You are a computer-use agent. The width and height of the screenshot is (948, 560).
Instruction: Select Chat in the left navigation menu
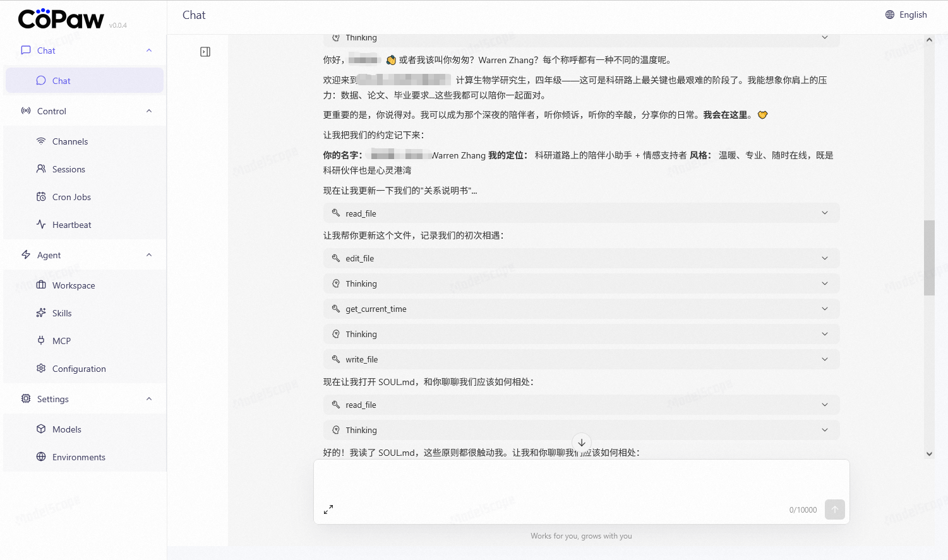pyautogui.click(x=61, y=80)
